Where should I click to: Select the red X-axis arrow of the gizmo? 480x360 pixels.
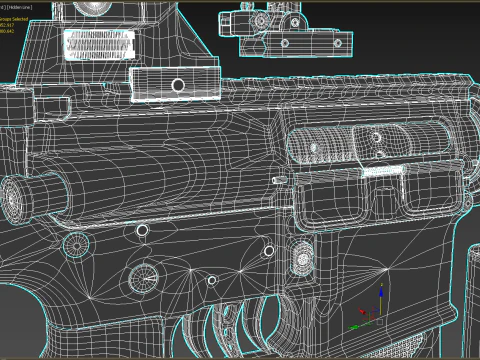click(x=363, y=312)
